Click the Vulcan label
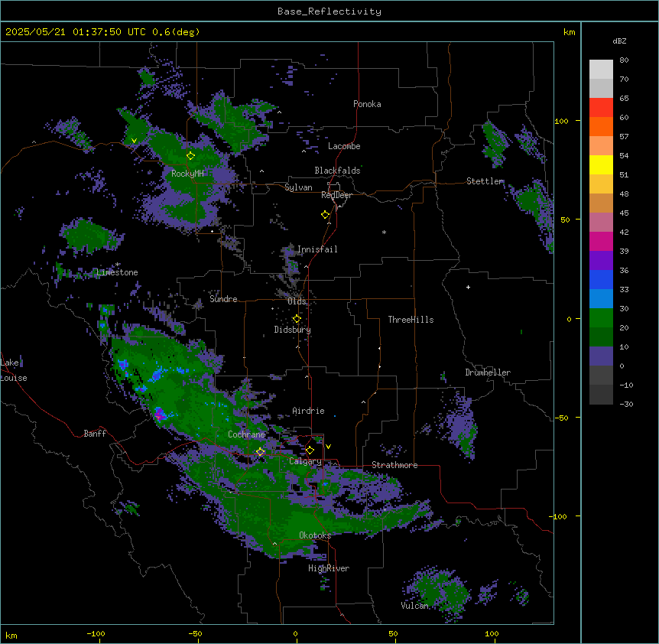Image resolution: width=659 pixels, height=644 pixels. click(414, 606)
